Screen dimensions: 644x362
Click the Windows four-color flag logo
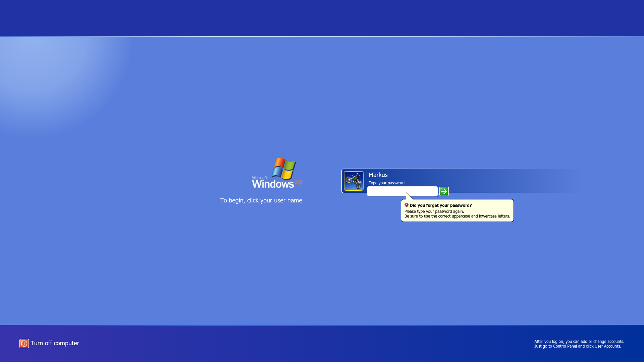pyautogui.click(x=284, y=169)
